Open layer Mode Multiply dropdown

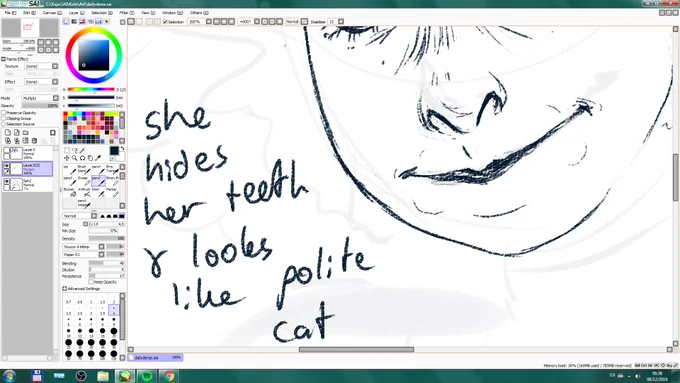coord(56,98)
